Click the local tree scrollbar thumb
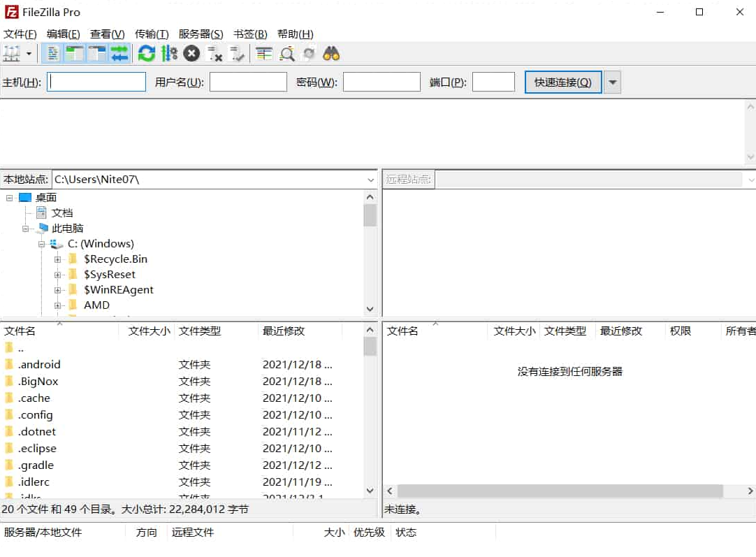 (370, 215)
